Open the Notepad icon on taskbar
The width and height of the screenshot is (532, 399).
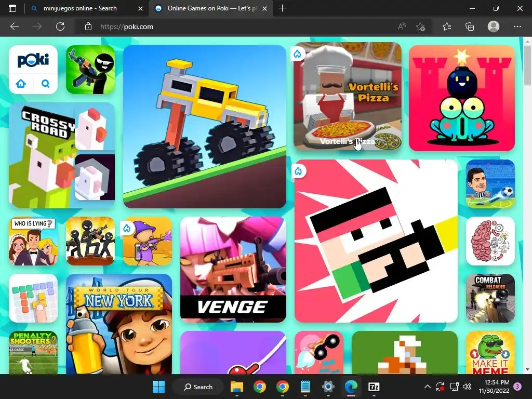(x=305, y=387)
